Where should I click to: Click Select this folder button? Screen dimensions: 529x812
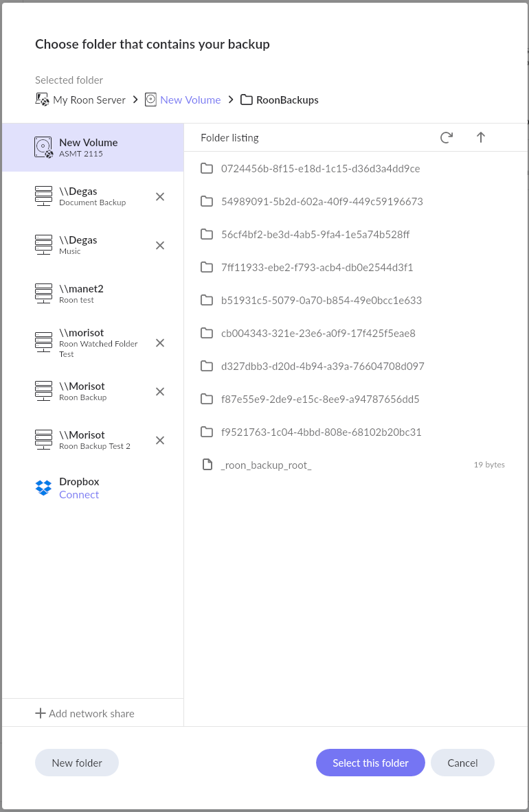370,763
